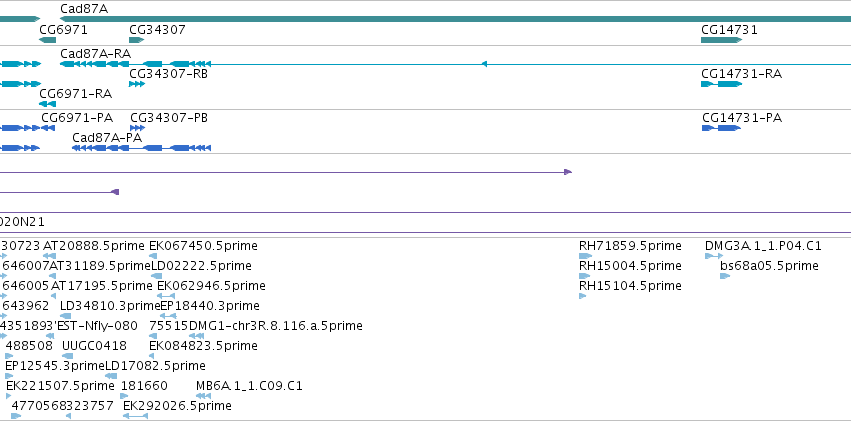851x421 pixels.
Task: Click the CG14731-PA protein glyph
Action: tap(721, 128)
